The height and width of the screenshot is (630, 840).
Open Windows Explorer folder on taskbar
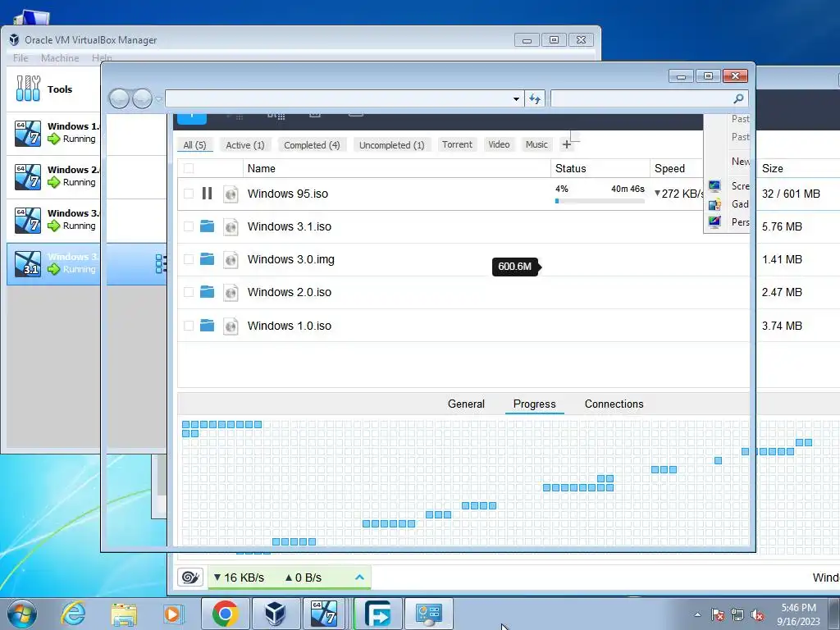coord(124,614)
